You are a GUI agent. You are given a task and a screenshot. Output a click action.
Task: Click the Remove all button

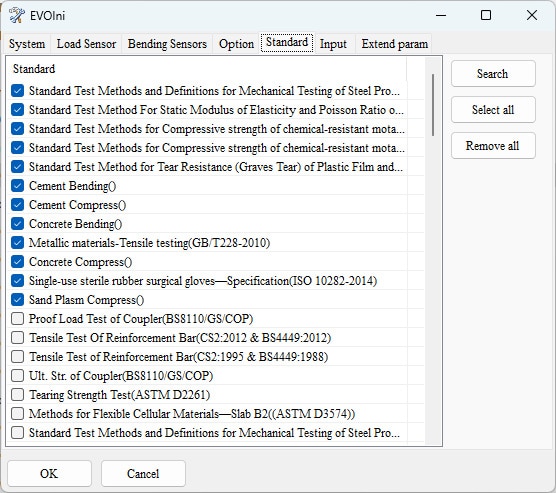point(493,145)
